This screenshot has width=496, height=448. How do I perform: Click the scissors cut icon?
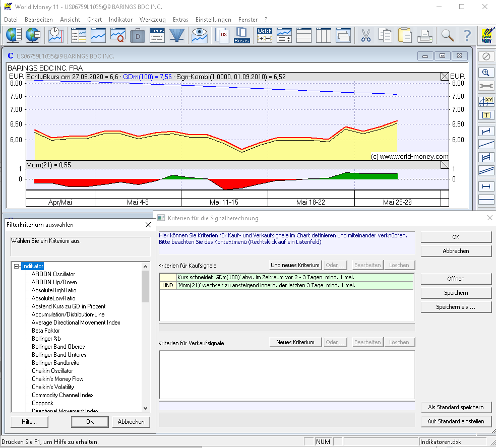click(x=365, y=35)
